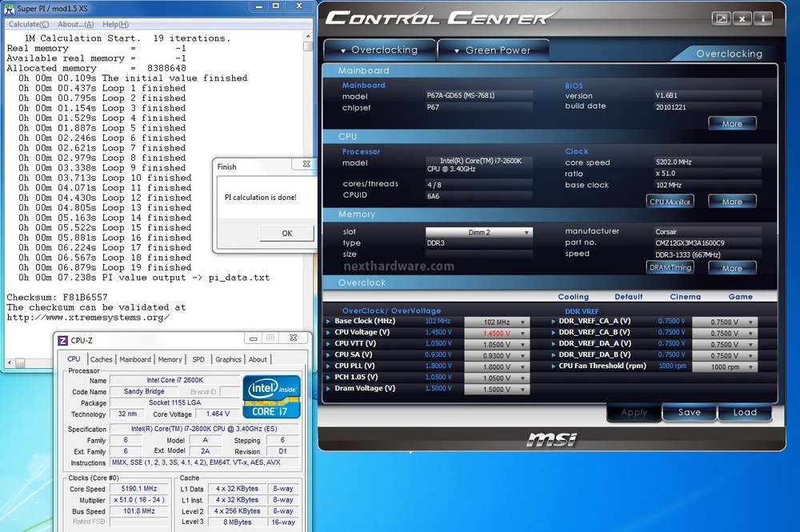Expand the arrow beside CPU VTT (V)
Image resolution: width=800 pixels, height=532 pixels.
[x=328, y=344]
